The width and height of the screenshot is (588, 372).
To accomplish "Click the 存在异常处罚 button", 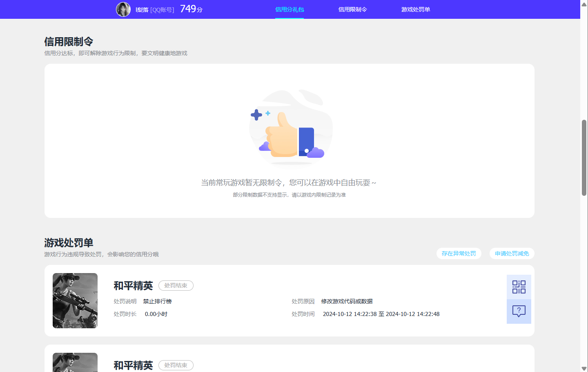I will [x=459, y=253].
